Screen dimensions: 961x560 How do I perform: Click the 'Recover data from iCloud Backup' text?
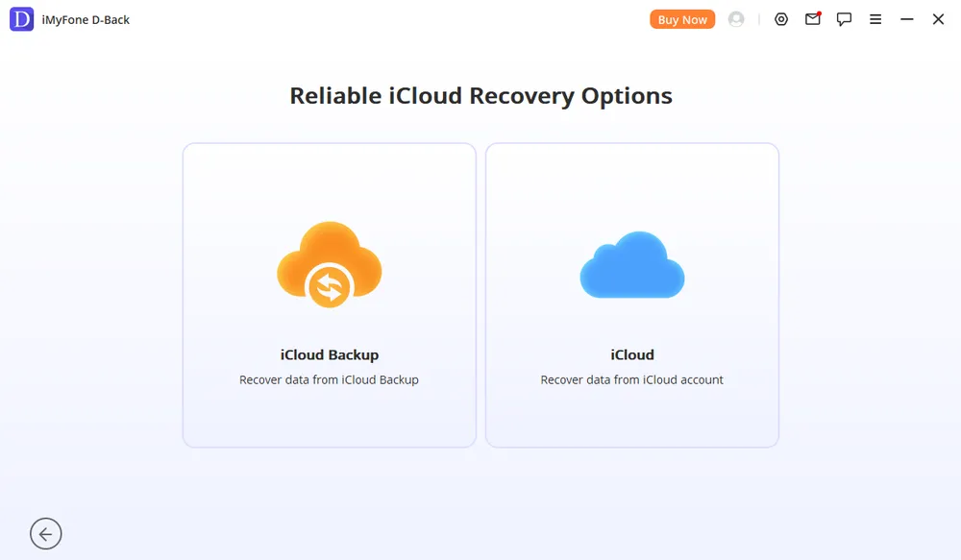[x=329, y=379]
